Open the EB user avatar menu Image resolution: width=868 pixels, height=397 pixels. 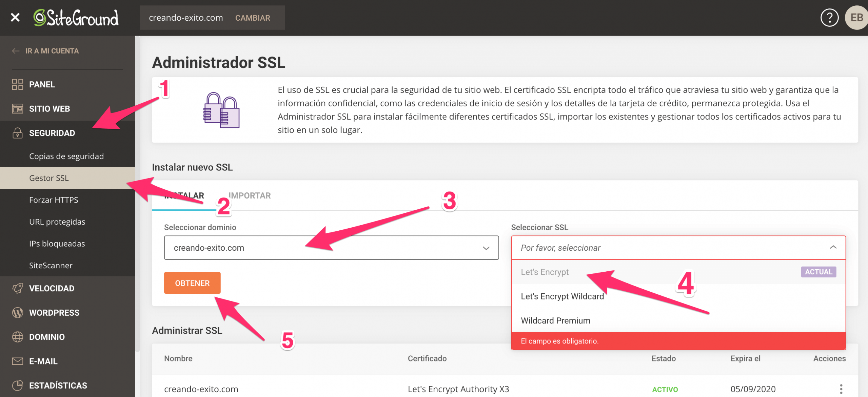[x=856, y=18]
